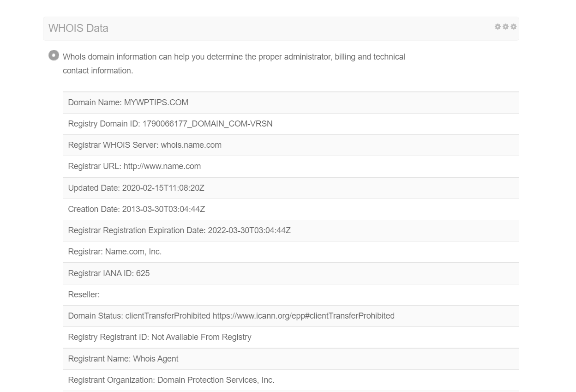Click the Domain Status clientTransferProhibited row

pyautogui.click(x=291, y=316)
